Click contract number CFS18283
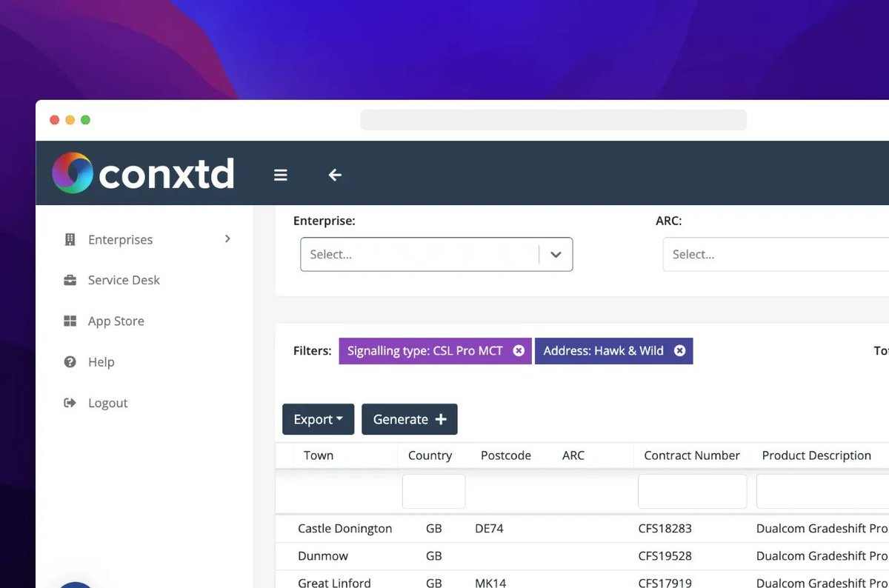889x588 pixels. [x=665, y=529]
